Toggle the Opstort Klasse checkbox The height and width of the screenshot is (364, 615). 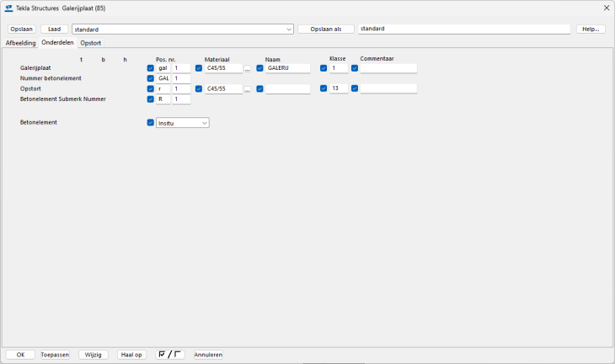pyautogui.click(x=324, y=88)
